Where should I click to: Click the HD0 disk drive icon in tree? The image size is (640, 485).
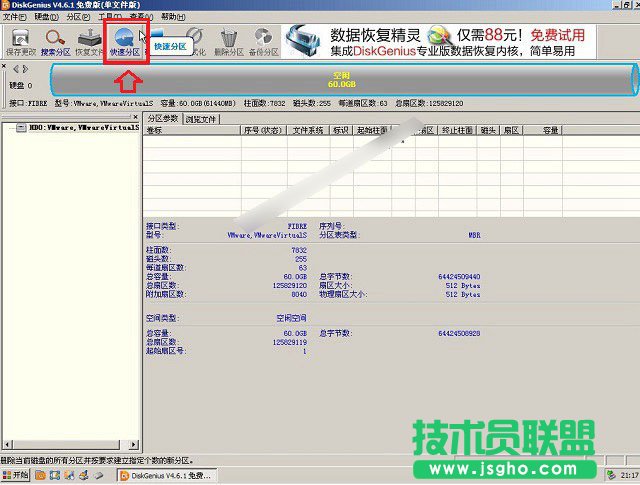click(22, 128)
